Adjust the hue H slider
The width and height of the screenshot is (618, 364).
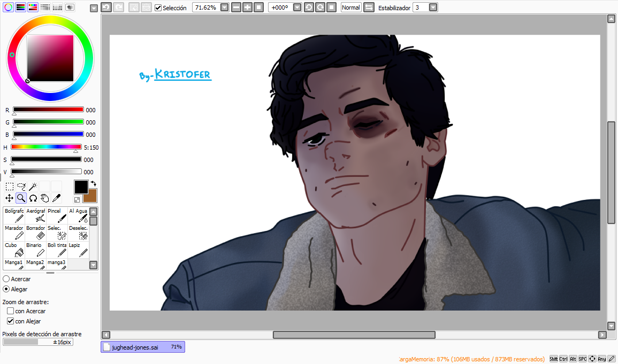coord(46,147)
